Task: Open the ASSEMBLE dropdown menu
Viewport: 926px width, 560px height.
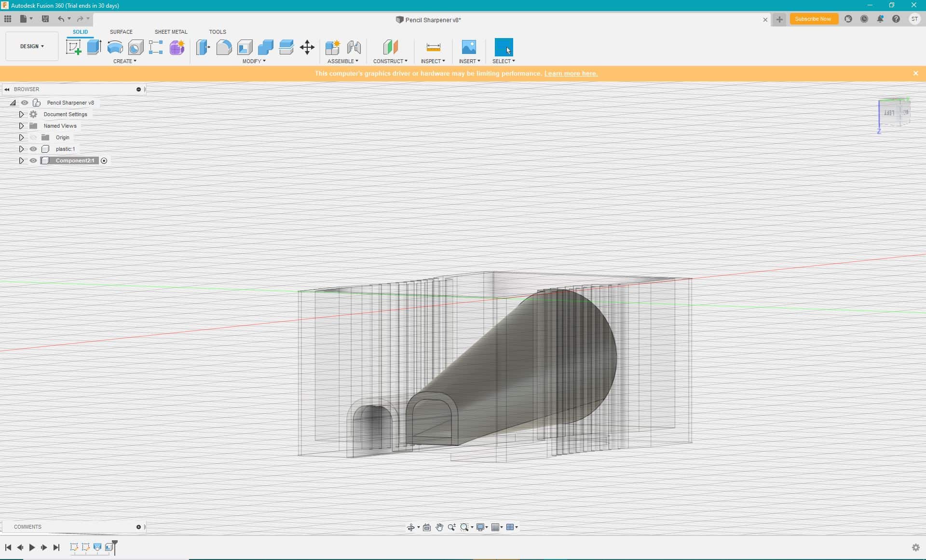Action: tap(343, 61)
